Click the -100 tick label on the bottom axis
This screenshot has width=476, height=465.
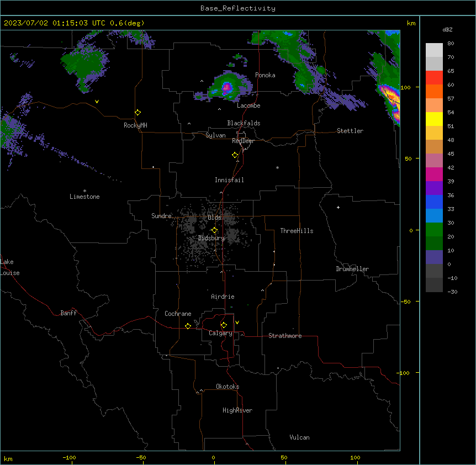pyautogui.click(x=69, y=457)
